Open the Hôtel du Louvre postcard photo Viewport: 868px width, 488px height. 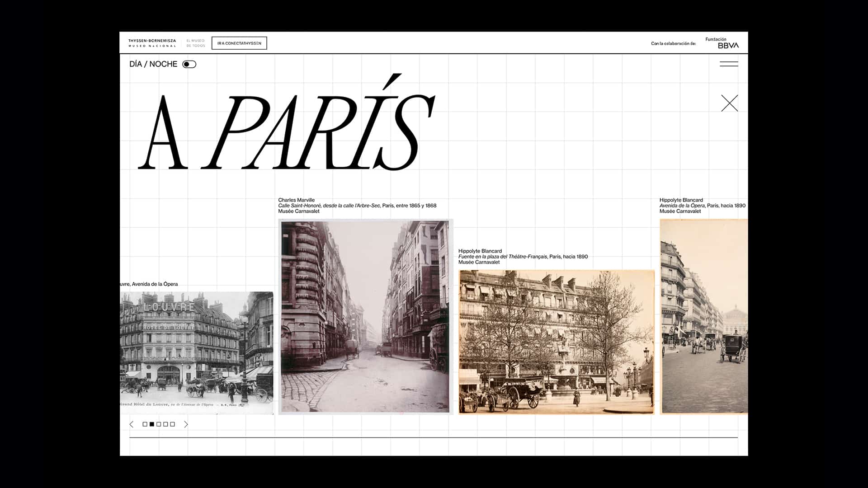coord(197,352)
